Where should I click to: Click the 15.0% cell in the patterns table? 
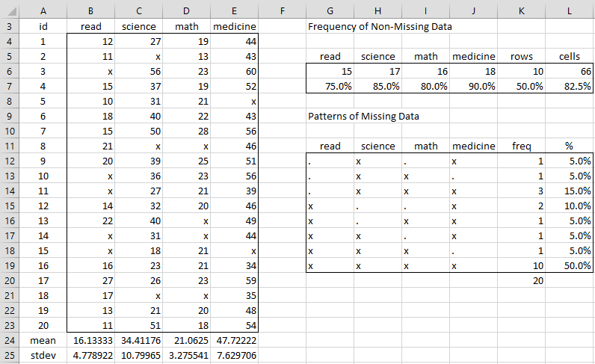click(570, 191)
